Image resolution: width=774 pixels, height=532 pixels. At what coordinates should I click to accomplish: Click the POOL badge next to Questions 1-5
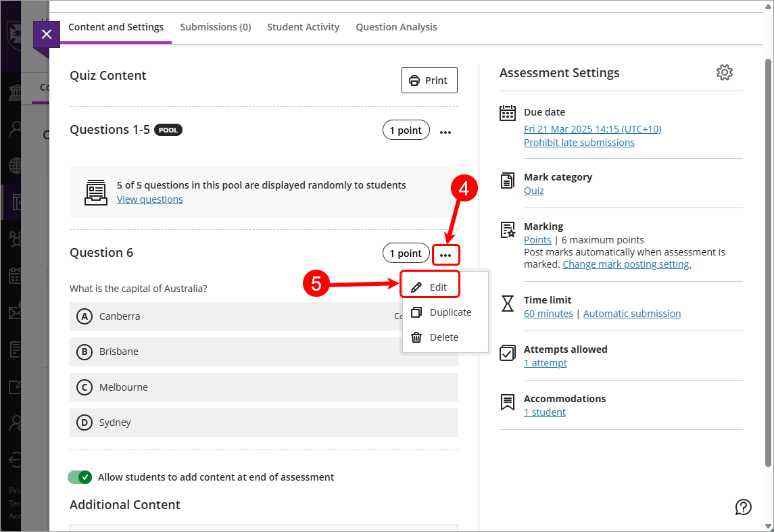[168, 130]
